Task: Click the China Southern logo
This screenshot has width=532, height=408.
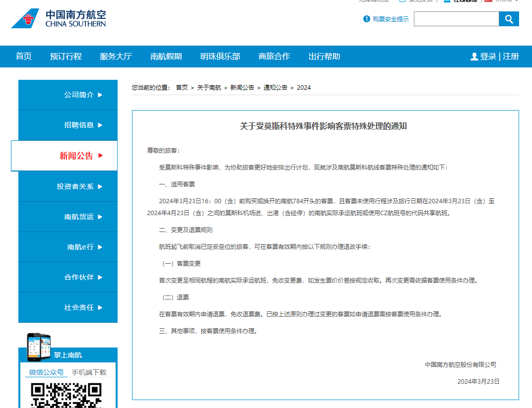Action: 59,19
